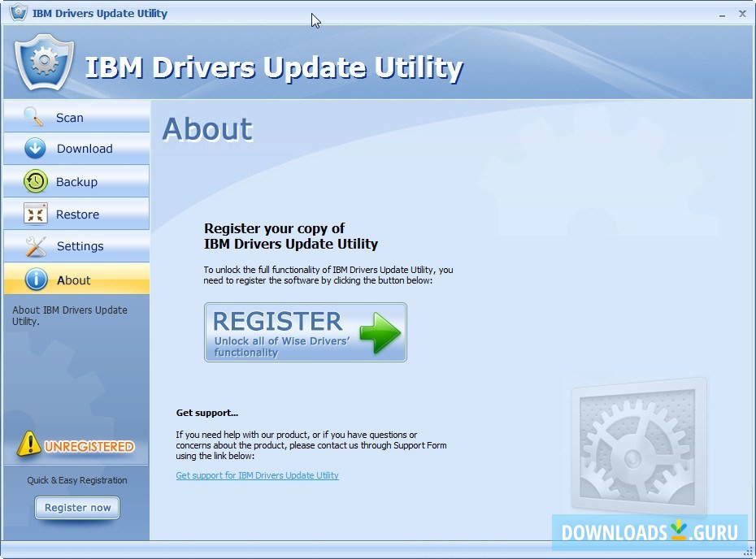The height and width of the screenshot is (559, 756).
Task: Click the shield gear logo in header
Action: point(44,62)
